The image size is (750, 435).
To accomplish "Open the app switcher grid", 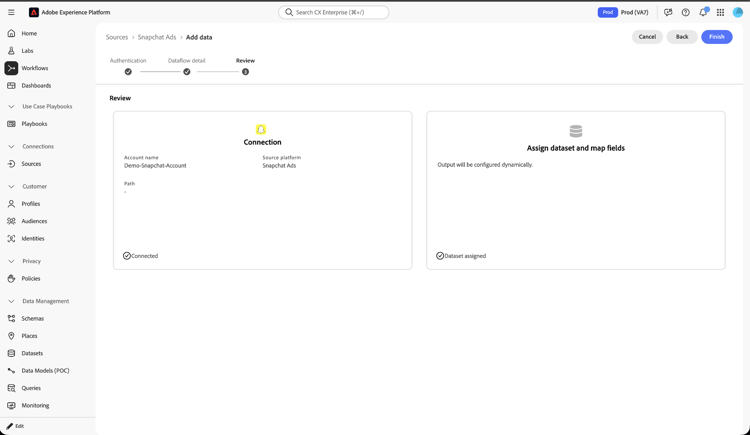I will (x=720, y=12).
